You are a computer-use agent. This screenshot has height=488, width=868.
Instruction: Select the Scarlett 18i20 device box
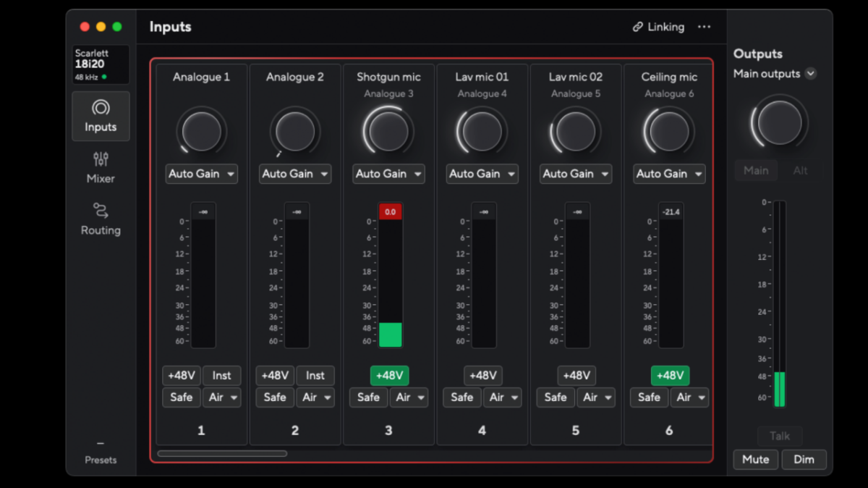pos(101,64)
